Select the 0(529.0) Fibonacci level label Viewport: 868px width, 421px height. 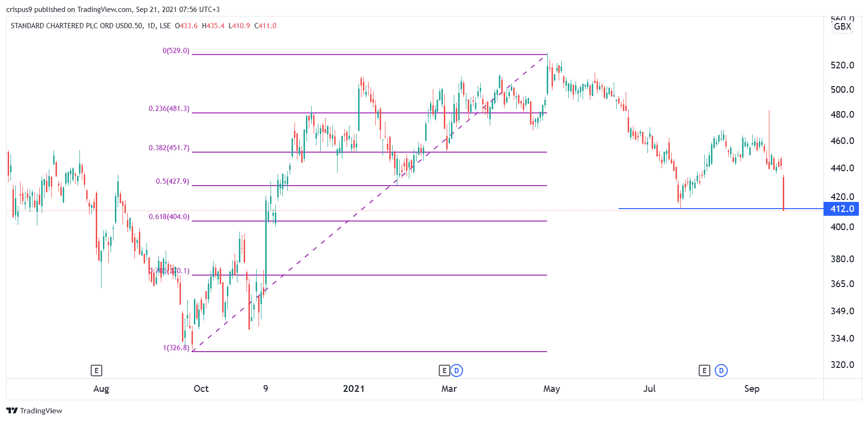tap(176, 51)
